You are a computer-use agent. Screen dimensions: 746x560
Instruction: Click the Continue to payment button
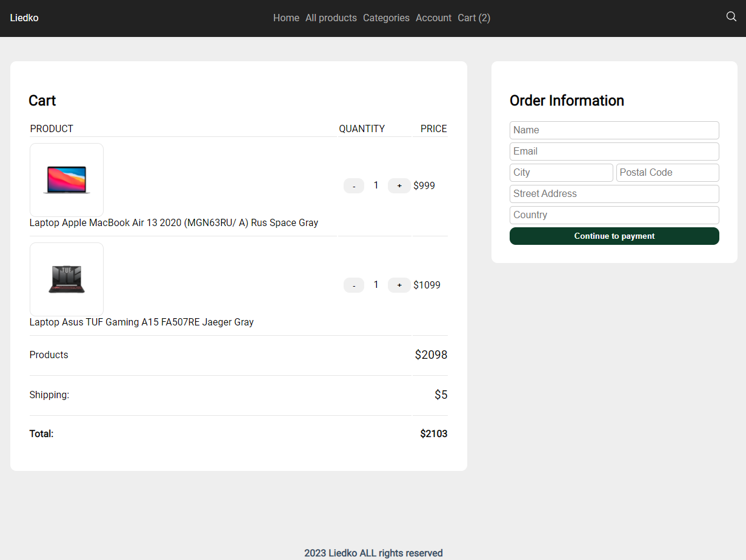pos(614,236)
